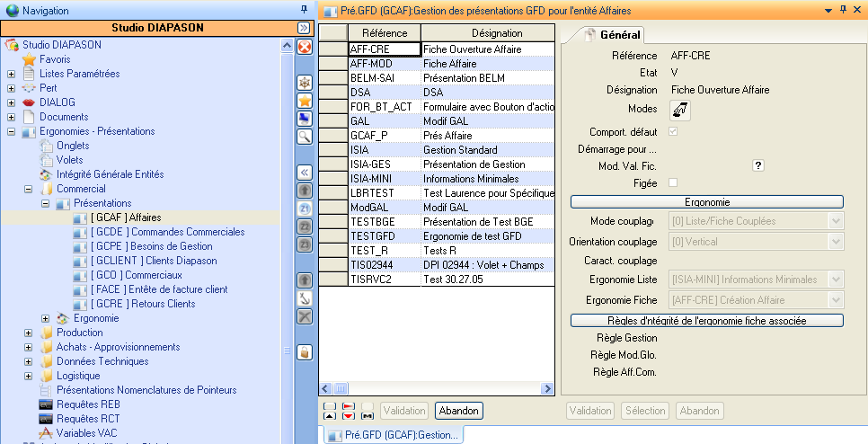Open the Ergonomie Liste dropdown
The image size is (868, 444).
(x=836, y=280)
